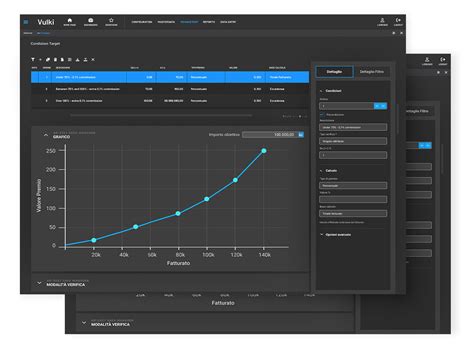Open the Tipo di premio dropdown showing Percentuale
This screenshot has width=474, height=361.
353,186
